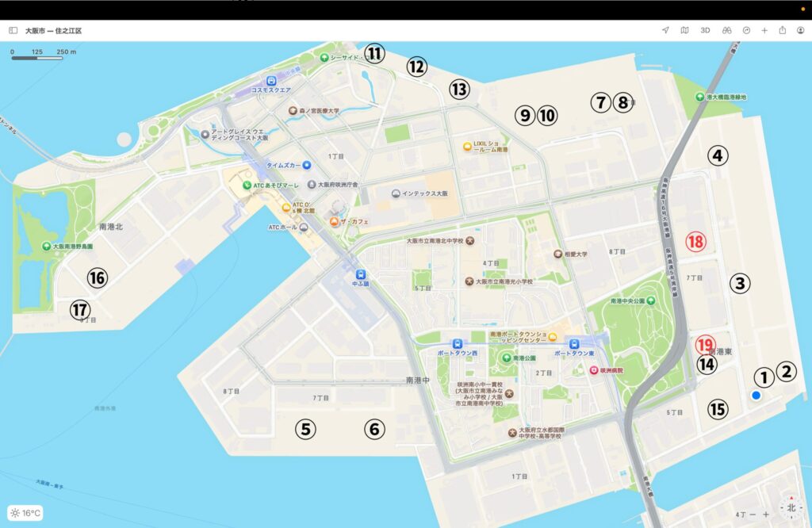812x528 pixels.
Task: Click the タイムズカー car rental icon
Action: click(306, 165)
